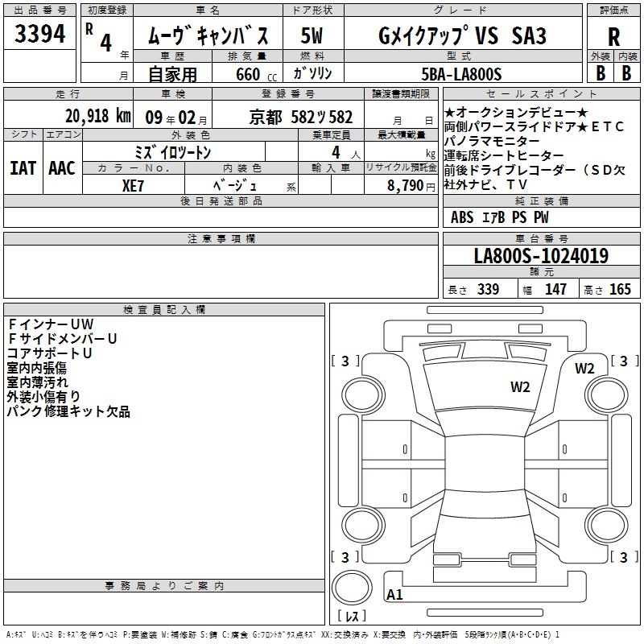This screenshot has height=644, width=644.
Task: Click inspector note FサイドメンバーU
Action: [63, 338]
